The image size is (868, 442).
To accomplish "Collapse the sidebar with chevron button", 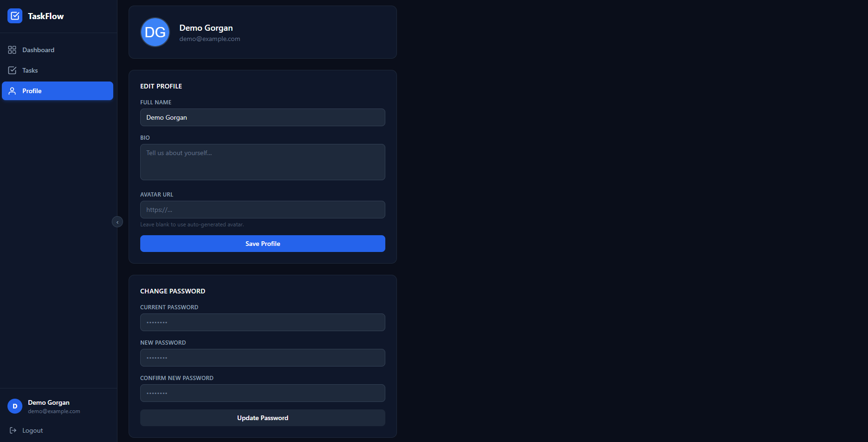I will (117, 222).
